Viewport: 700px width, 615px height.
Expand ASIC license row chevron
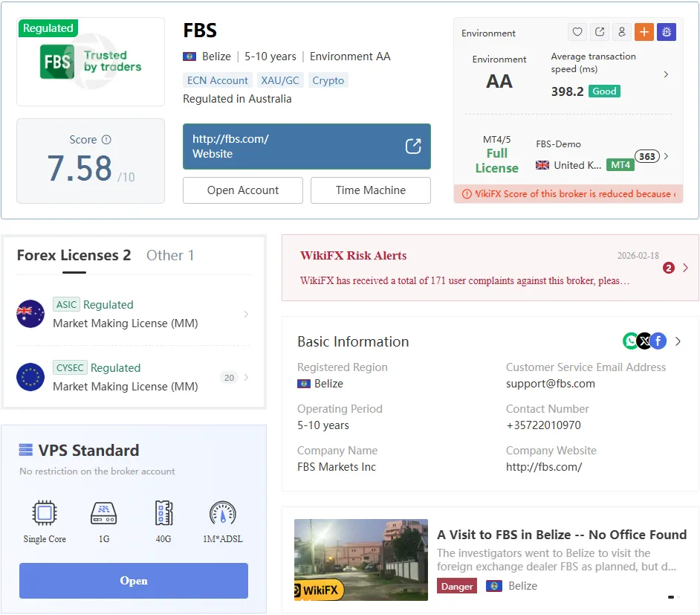(x=246, y=314)
